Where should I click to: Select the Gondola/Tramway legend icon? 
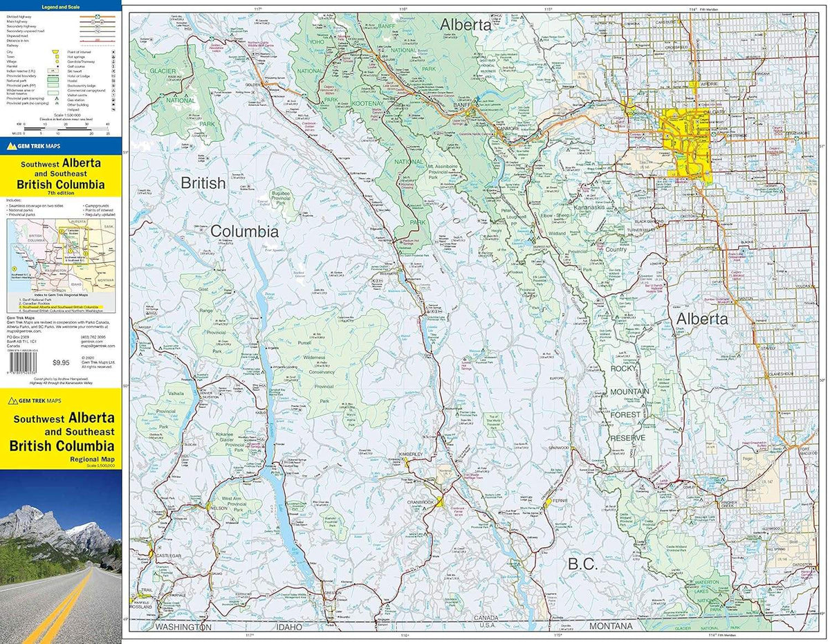coord(113,61)
